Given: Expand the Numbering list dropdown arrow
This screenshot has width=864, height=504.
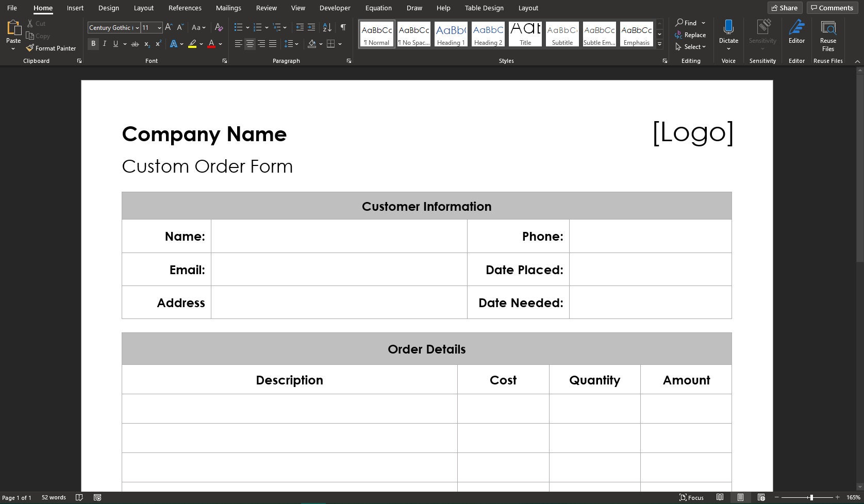Looking at the screenshot, I should [267, 27].
